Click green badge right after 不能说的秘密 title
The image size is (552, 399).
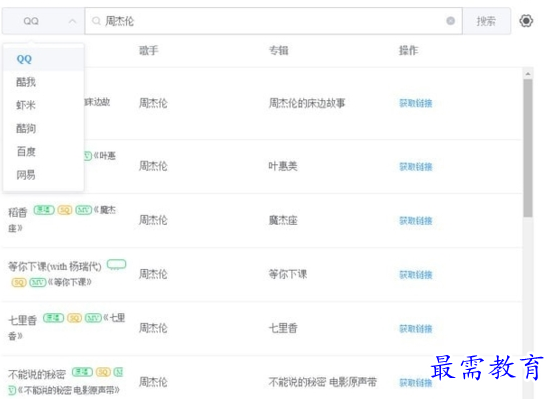click(82, 372)
